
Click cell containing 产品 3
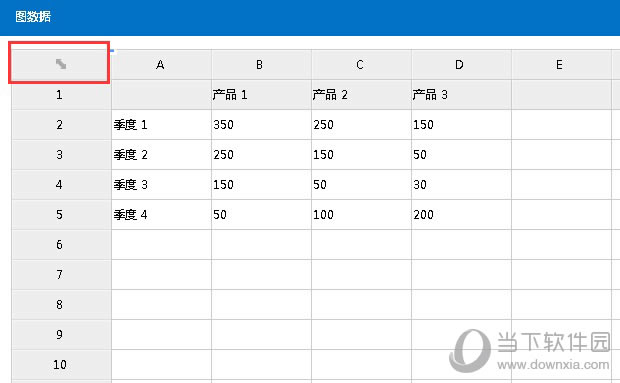pyautogui.click(x=461, y=95)
